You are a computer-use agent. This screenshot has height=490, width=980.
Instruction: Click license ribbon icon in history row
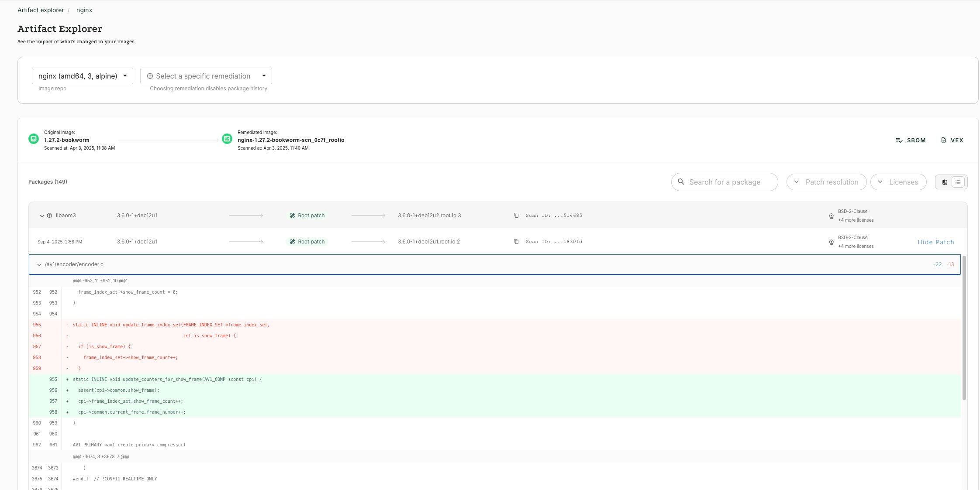click(831, 242)
